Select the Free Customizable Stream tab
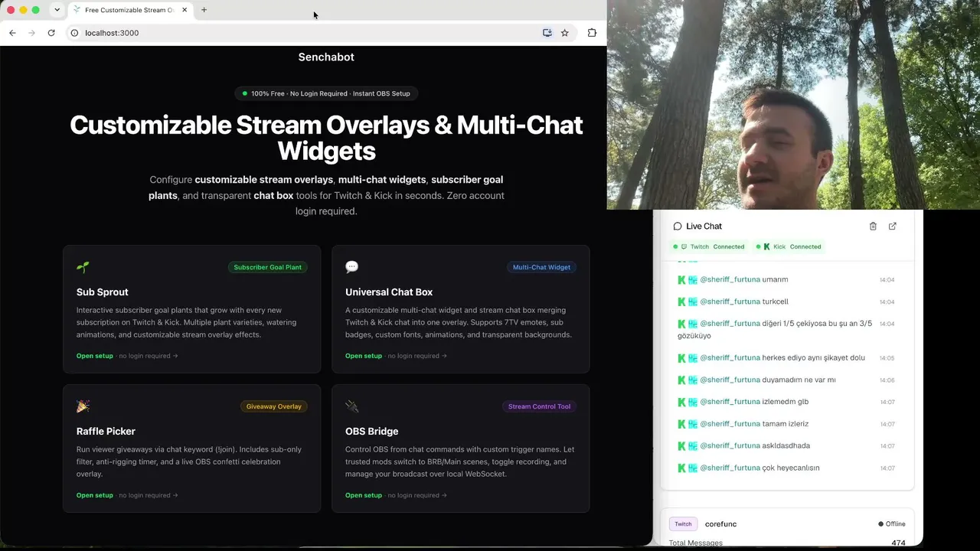This screenshot has width=980, height=551. click(130, 10)
